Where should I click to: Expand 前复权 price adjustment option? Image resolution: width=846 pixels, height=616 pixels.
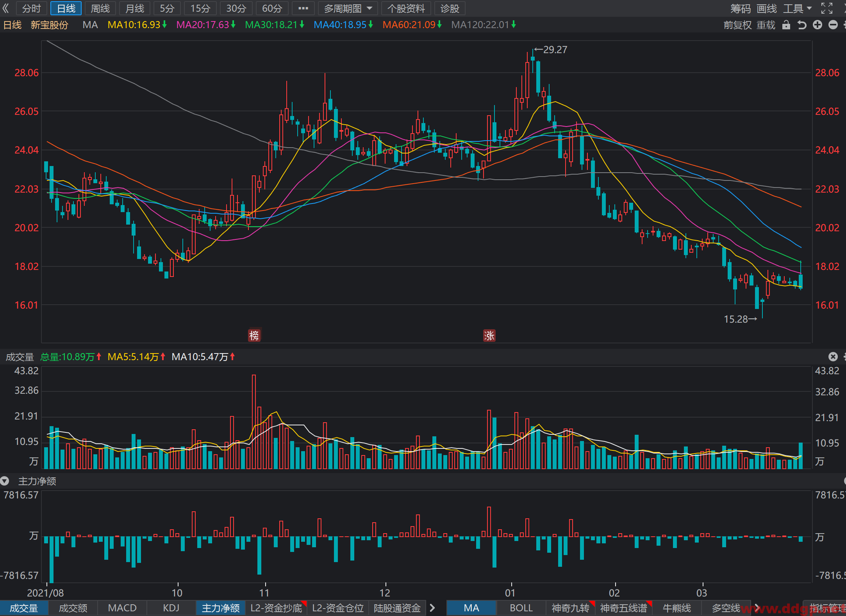(x=737, y=25)
